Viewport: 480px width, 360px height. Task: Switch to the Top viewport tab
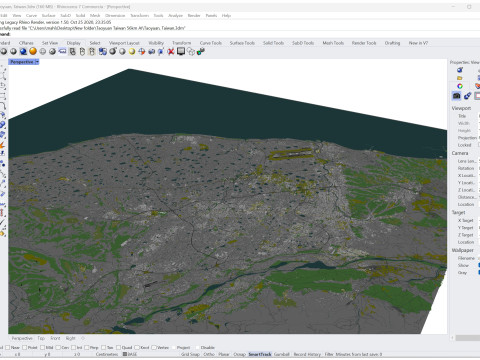pos(41,338)
